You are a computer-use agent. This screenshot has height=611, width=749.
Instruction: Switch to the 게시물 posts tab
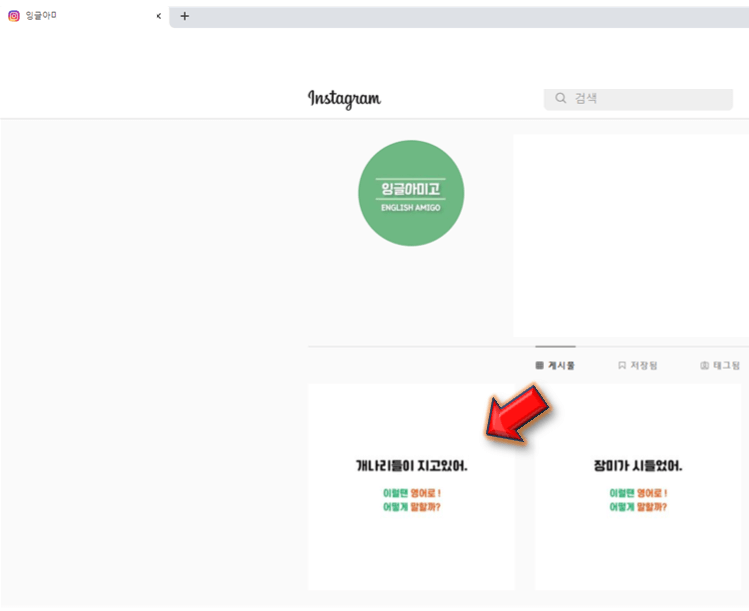[555, 365]
